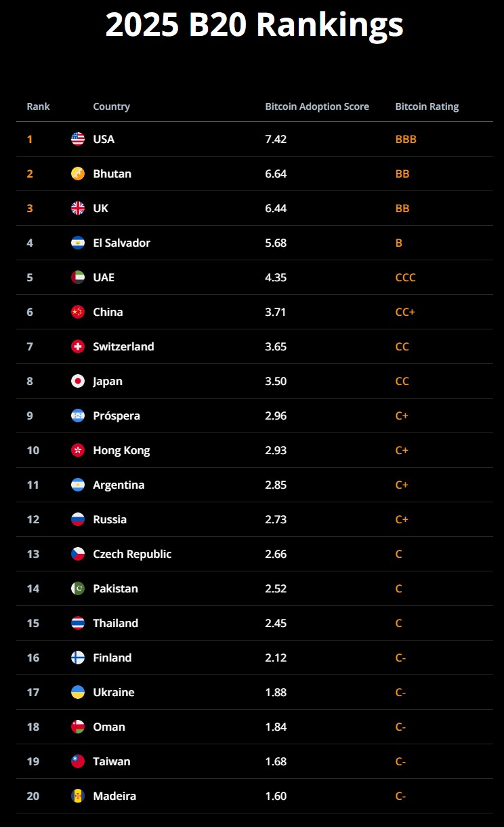Click the Madeira flag icon
504x827 pixels.
click(78, 796)
